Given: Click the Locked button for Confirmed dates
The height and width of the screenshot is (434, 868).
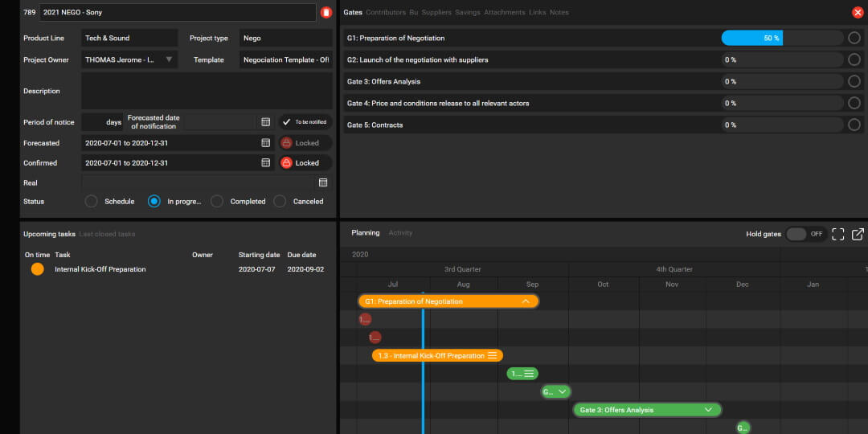Looking at the screenshot, I should coord(305,162).
